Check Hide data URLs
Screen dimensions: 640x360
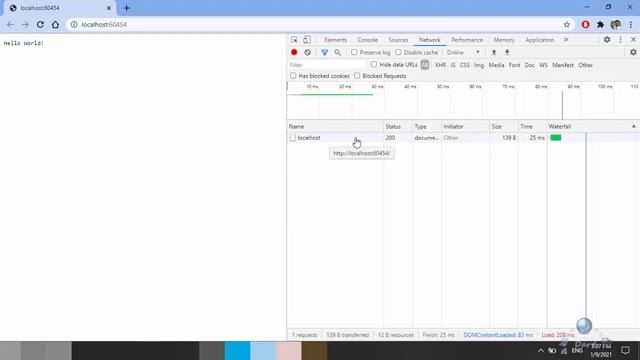(374, 64)
